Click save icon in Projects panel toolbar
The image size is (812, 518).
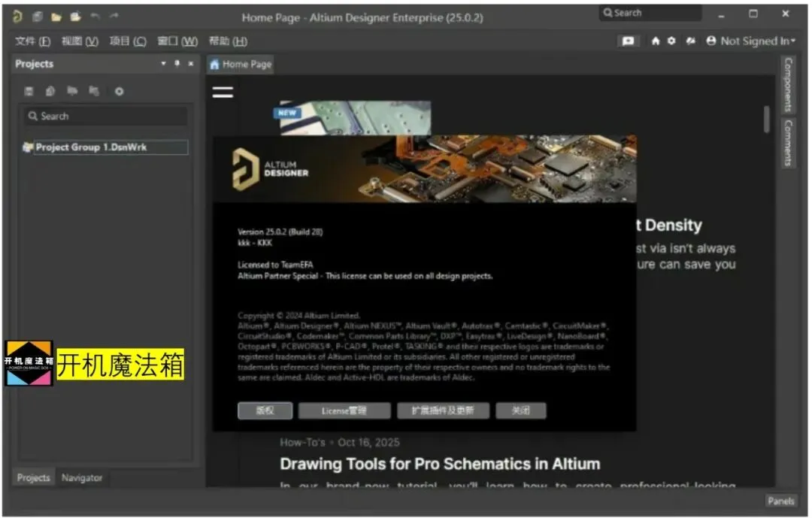tap(29, 91)
